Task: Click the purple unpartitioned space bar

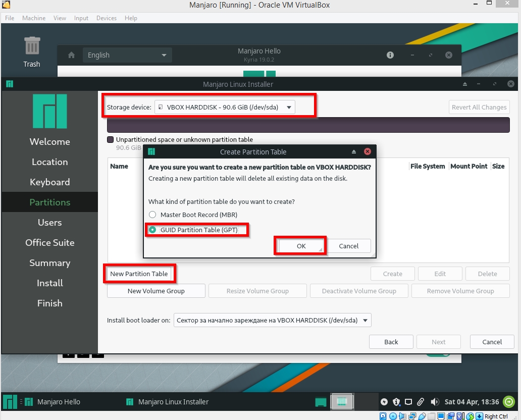Action: click(x=308, y=125)
